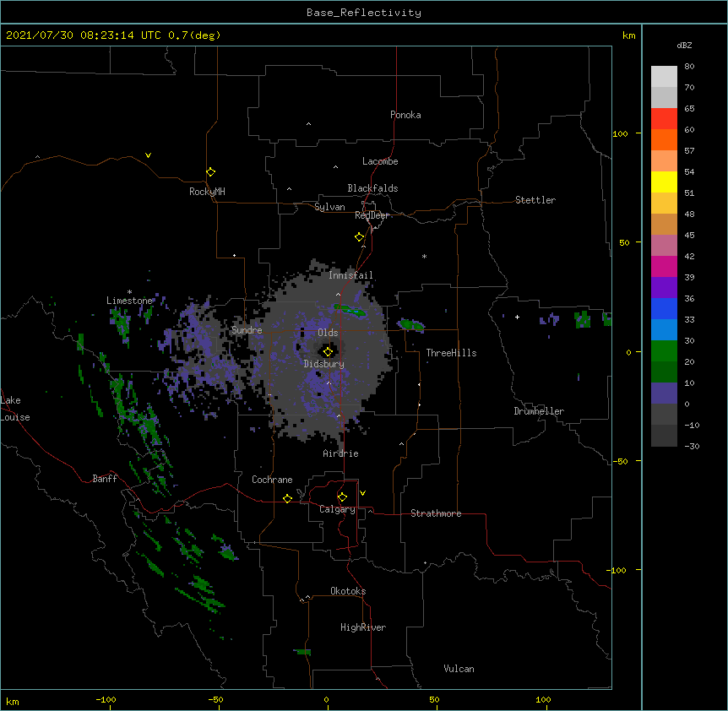Click the Olds town label
Viewport: 728px width, 711px height.
(x=328, y=333)
